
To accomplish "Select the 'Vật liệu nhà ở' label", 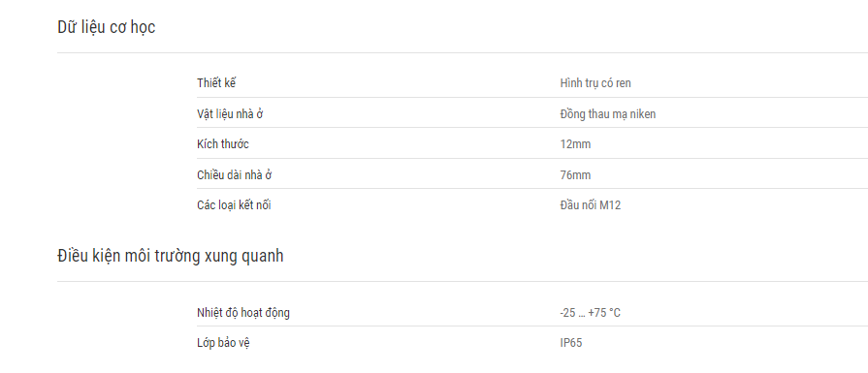I will [x=229, y=113].
